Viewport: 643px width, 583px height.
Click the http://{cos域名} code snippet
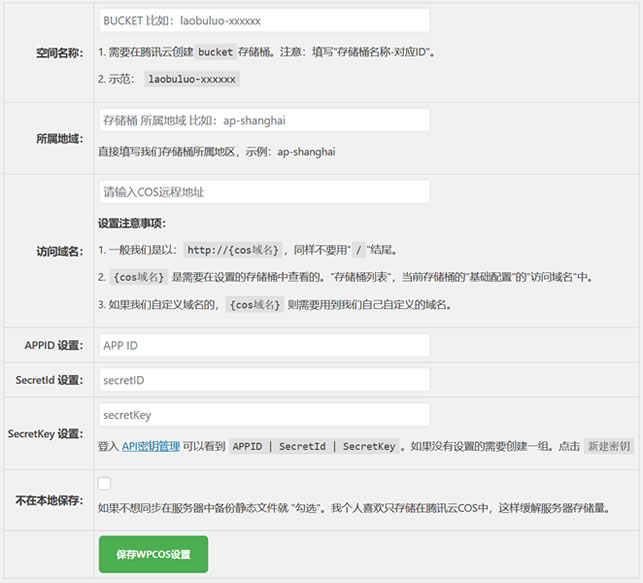(233, 250)
